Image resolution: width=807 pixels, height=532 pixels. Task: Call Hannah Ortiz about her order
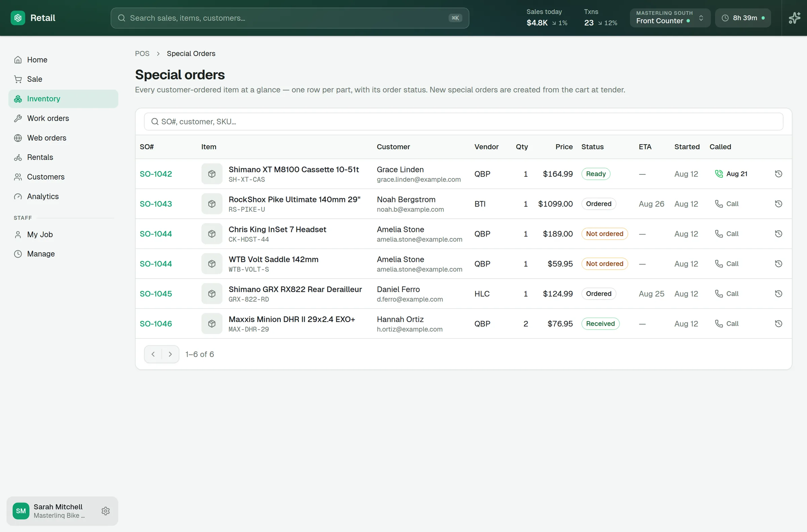[727, 324]
